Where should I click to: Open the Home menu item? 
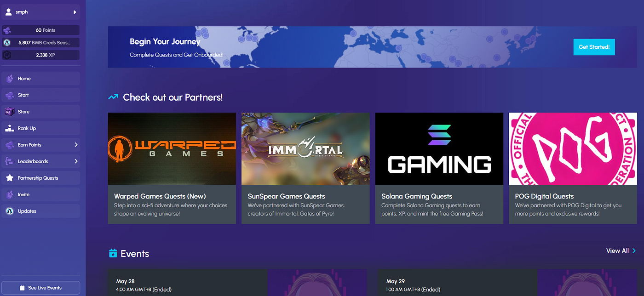click(x=40, y=79)
